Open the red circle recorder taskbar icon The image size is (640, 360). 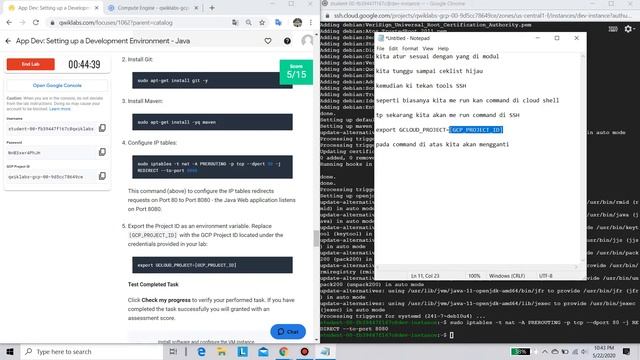[304, 351]
